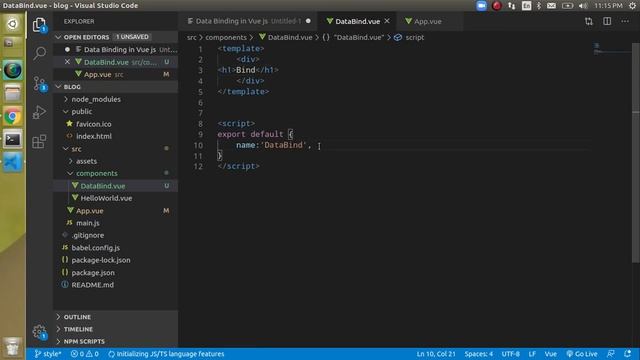Expand the NPM Scripts section
Viewport: 640px width, 360px height.
[x=116, y=341]
